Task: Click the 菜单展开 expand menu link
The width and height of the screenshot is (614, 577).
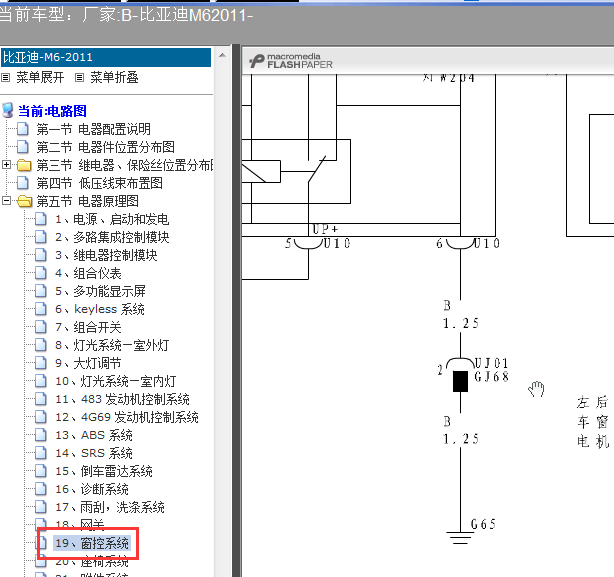Action: 40,78
